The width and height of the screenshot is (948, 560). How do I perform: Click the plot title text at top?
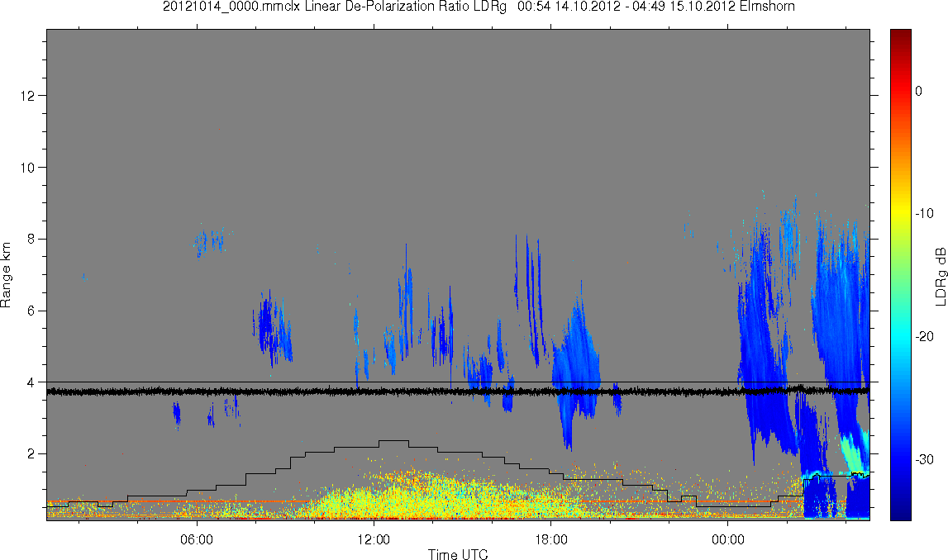pyautogui.click(x=479, y=7)
